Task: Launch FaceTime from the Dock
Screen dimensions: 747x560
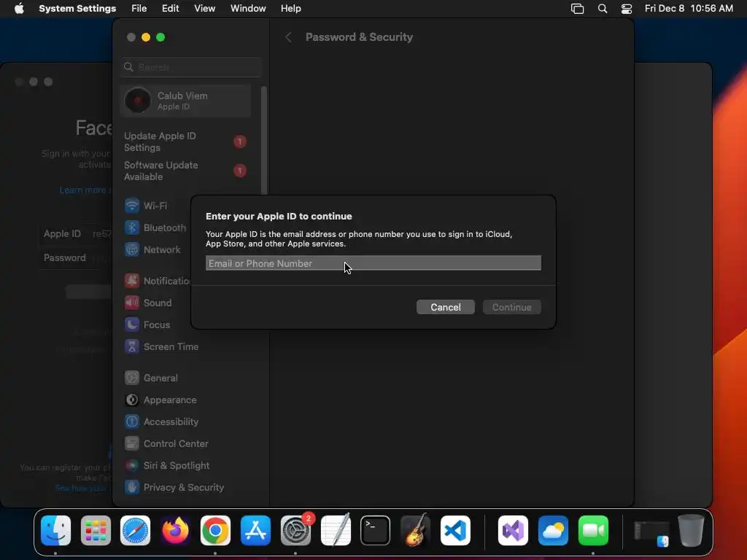Action: pyautogui.click(x=593, y=531)
